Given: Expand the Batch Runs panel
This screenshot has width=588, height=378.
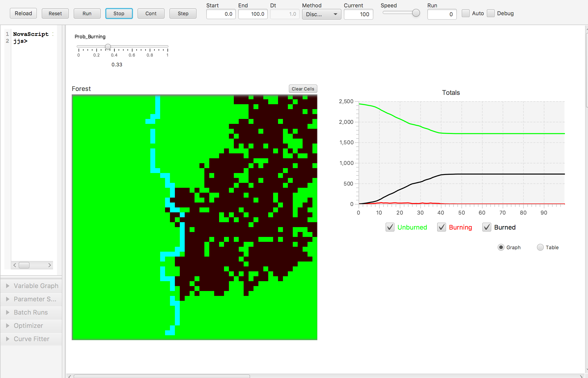Looking at the screenshot, I should [31, 312].
